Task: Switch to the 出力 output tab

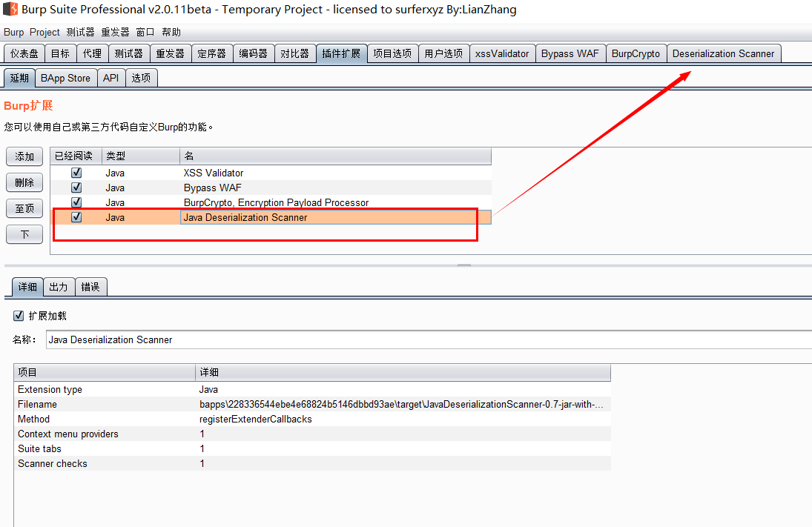Action: click(59, 287)
